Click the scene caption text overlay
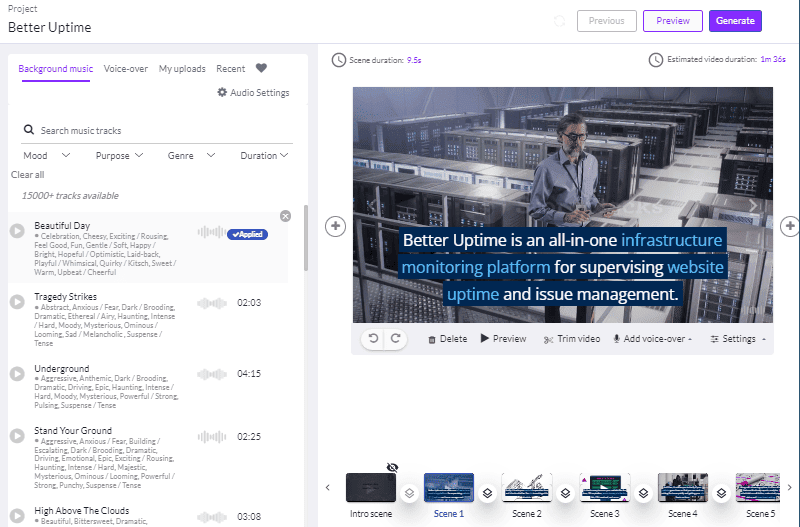800x527 pixels. (562, 267)
